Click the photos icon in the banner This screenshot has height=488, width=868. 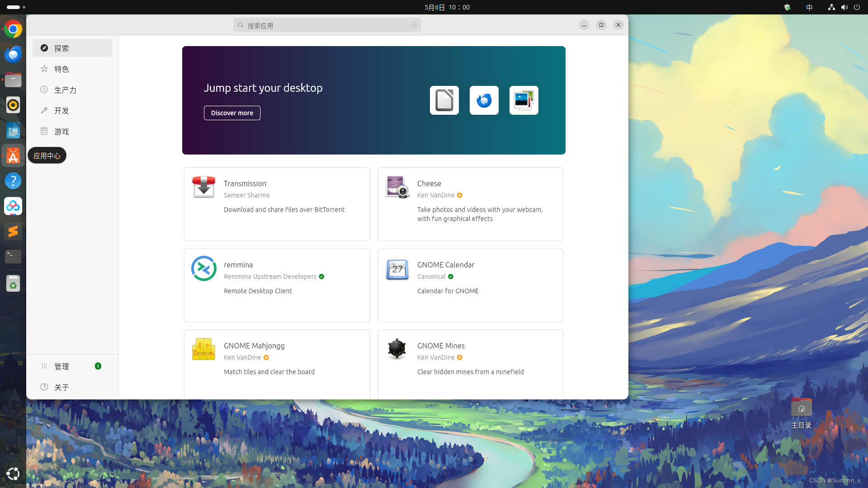coord(524,100)
